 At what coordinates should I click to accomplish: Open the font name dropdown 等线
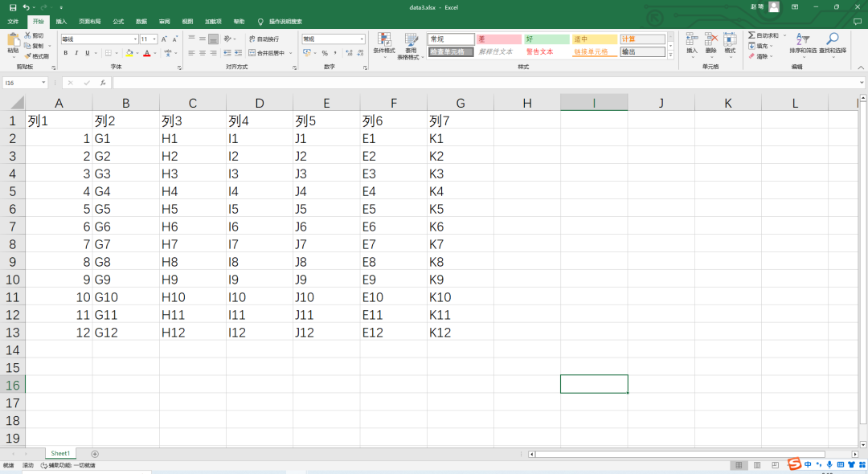click(136, 39)
